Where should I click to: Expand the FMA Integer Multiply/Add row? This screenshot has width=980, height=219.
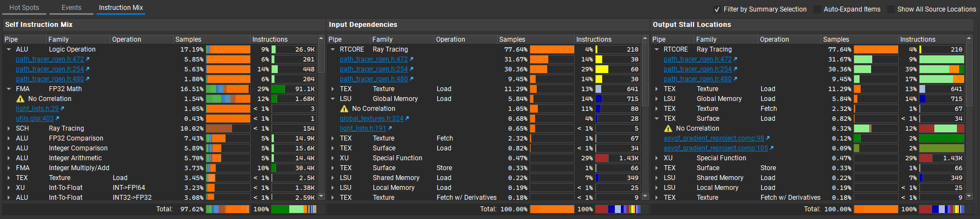(9, 168)
